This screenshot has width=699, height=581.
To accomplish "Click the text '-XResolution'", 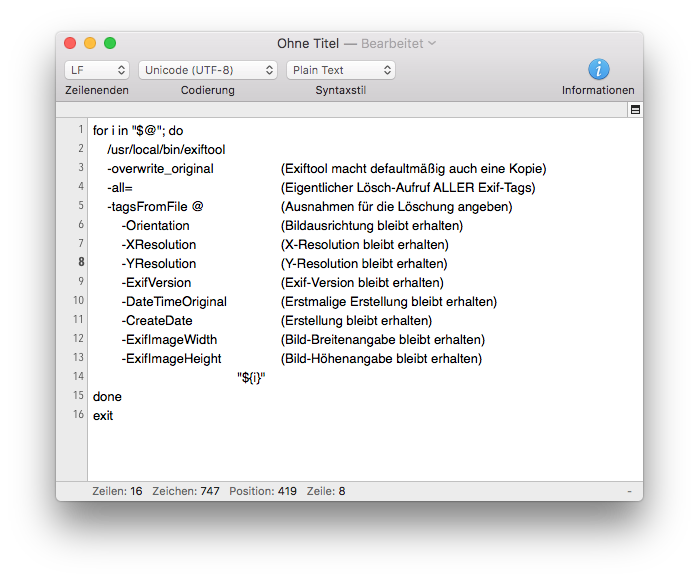I will [159, 244].
